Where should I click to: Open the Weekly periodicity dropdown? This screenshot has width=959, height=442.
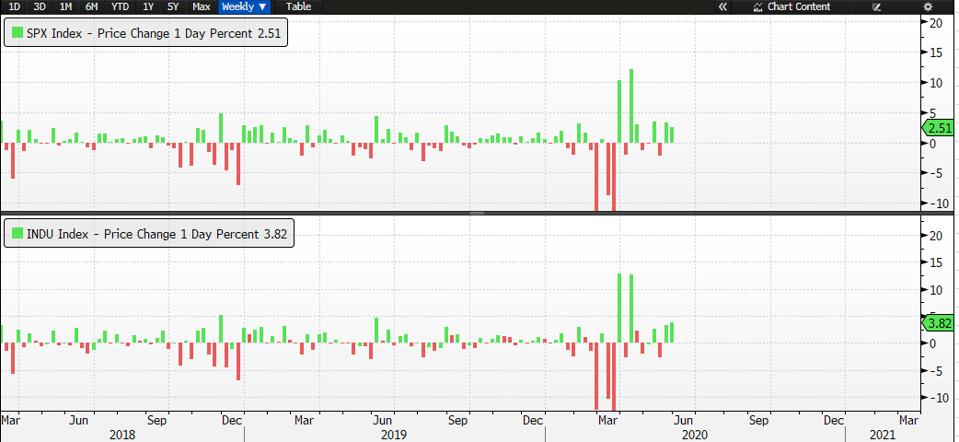click(x=244, y=7)
